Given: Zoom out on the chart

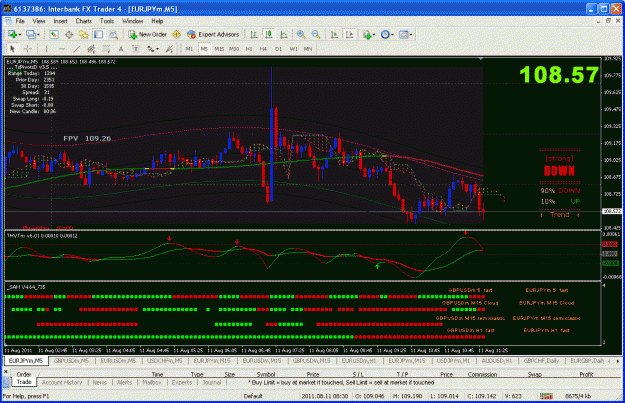Looking at the screenshot, I should pyautogui.click(x=316, y=35).
